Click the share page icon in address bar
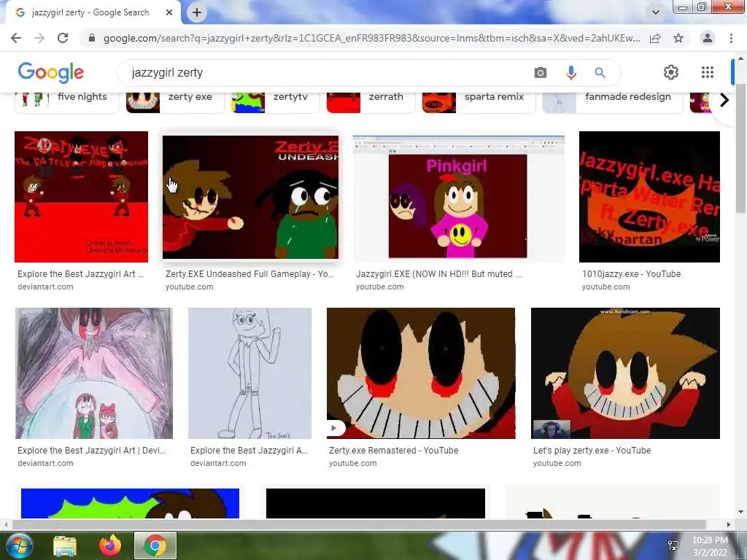 655,38
